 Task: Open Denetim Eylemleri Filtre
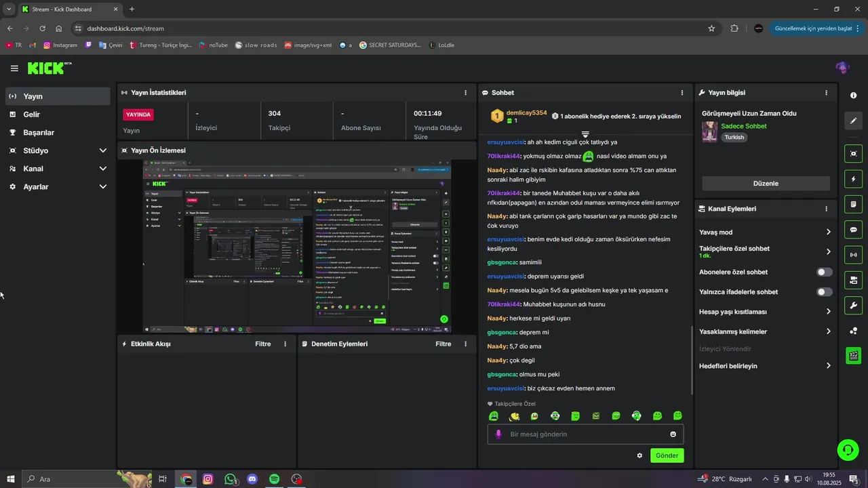click(443, 344)
